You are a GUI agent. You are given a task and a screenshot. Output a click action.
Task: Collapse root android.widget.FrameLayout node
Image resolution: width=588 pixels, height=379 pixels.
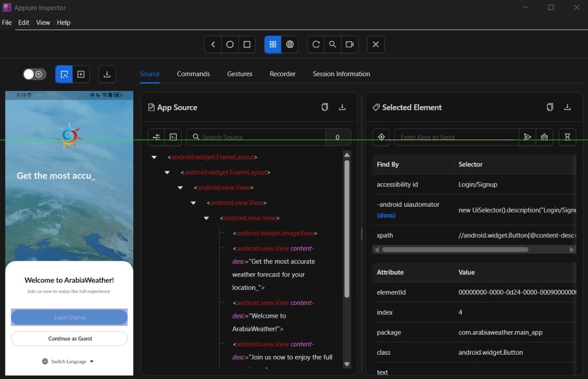click(154, 157)
